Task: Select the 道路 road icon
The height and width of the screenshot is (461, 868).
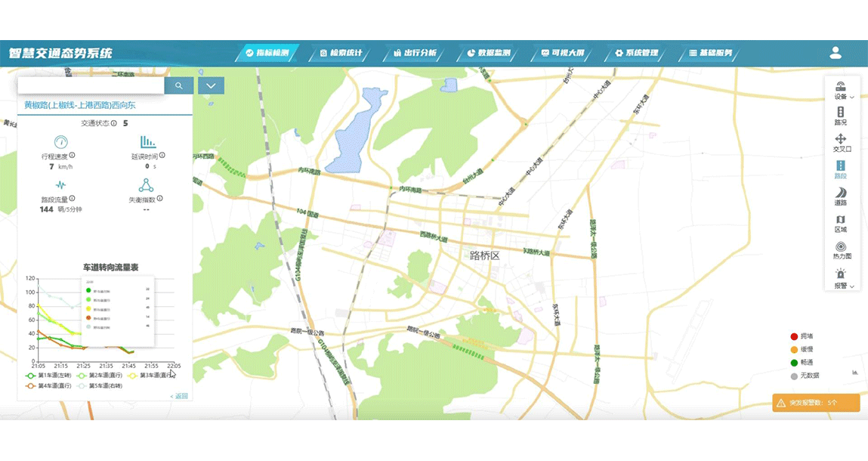Action: pos(840,193)
